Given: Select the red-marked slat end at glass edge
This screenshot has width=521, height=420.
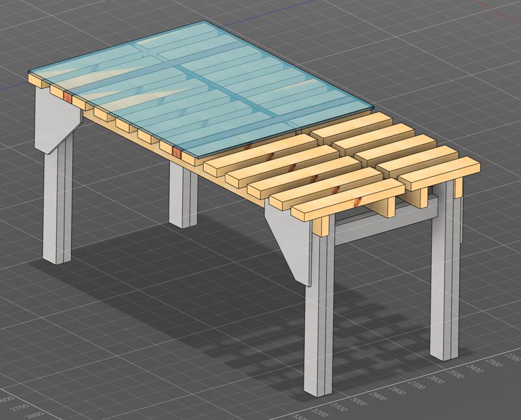Looking at the screenshot, I should (x=176, y=153).
